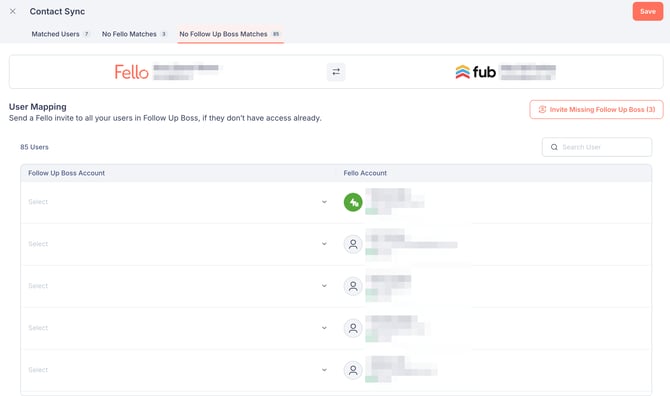The height and width of the screenshot is (396, 670).
Task: Select No Follow Up Boss Matches tab
Action: 230,34
